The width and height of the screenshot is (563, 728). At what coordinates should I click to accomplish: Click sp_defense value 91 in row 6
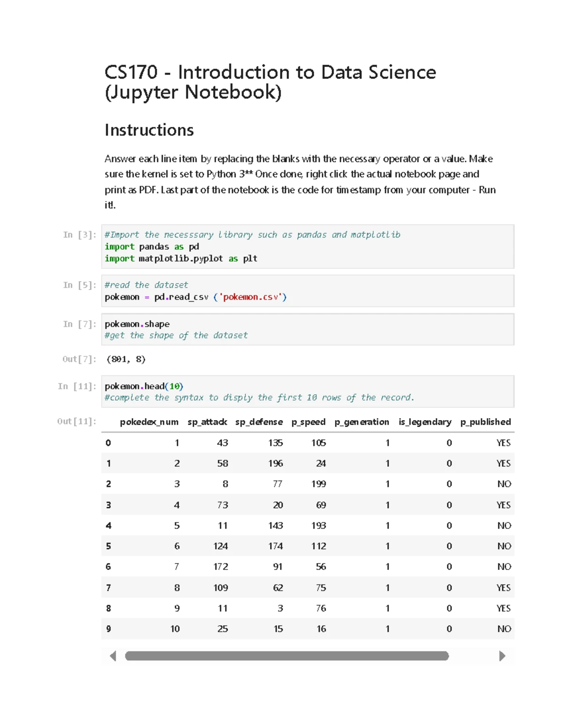tap(278, 567)
